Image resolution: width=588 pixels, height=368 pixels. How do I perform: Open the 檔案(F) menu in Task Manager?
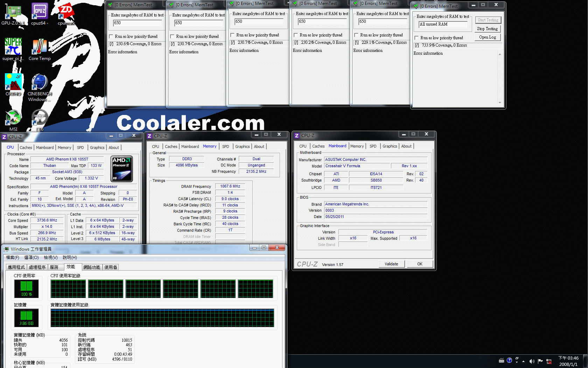coord(13,258)
